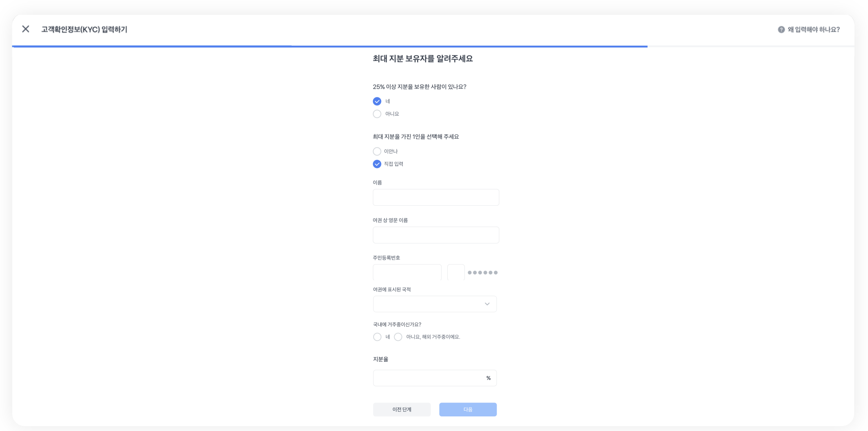
Task: Close the KYC form with X icon
Action: [25, 29]
